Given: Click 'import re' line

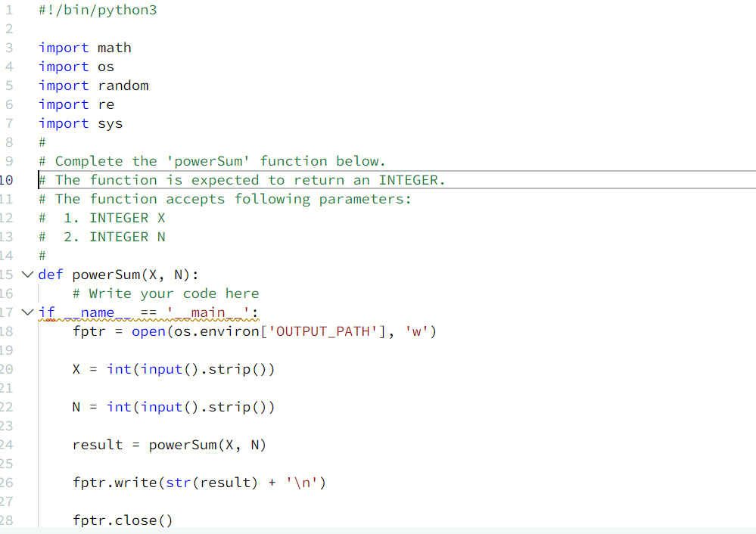Looking at the screenshot, I should (76, 104).
